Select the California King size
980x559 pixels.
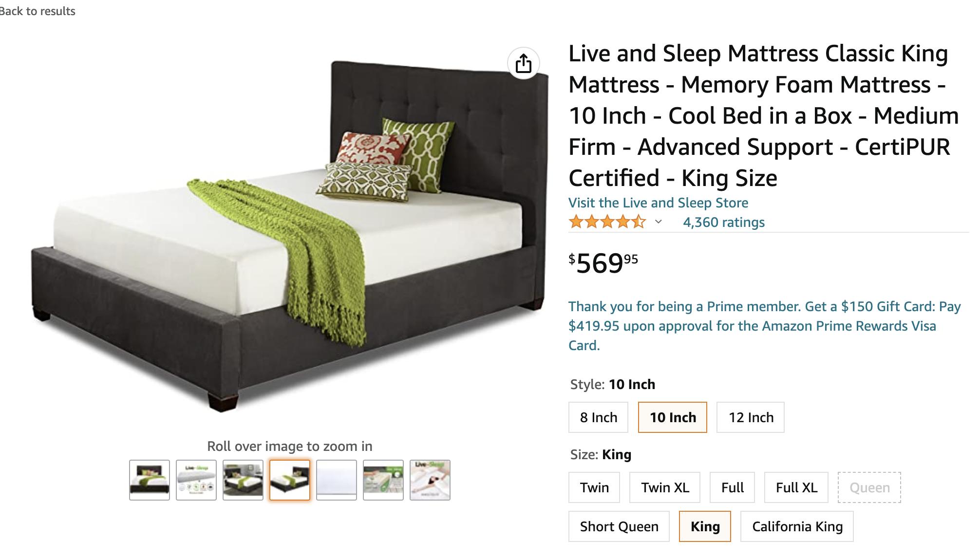pos(797,526)
